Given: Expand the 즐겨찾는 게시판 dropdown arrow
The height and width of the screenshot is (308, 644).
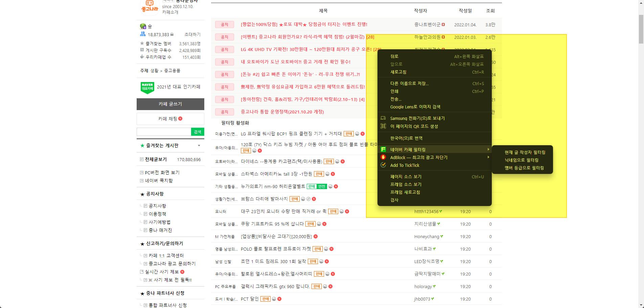Looking at the screenshot, I should (x=199, y=146).
